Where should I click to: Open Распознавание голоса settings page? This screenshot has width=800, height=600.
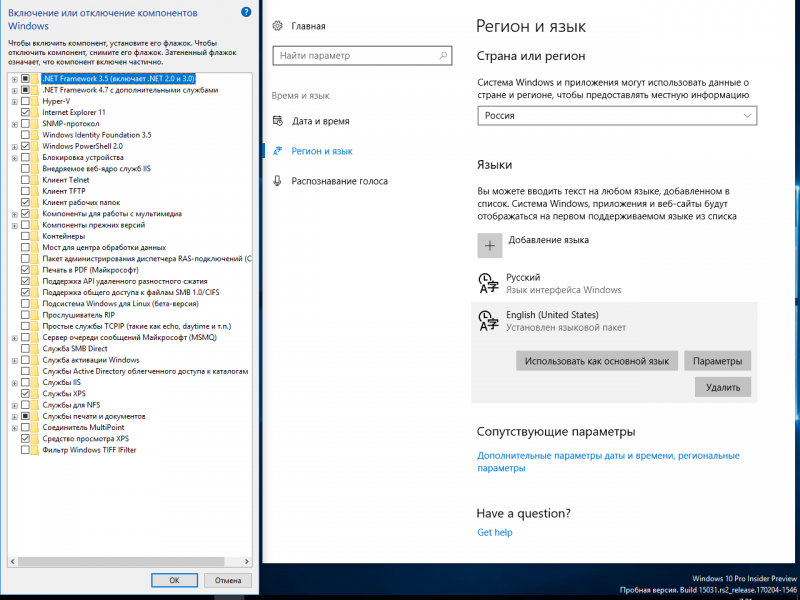pyautogui.click(x=339, y=181)
